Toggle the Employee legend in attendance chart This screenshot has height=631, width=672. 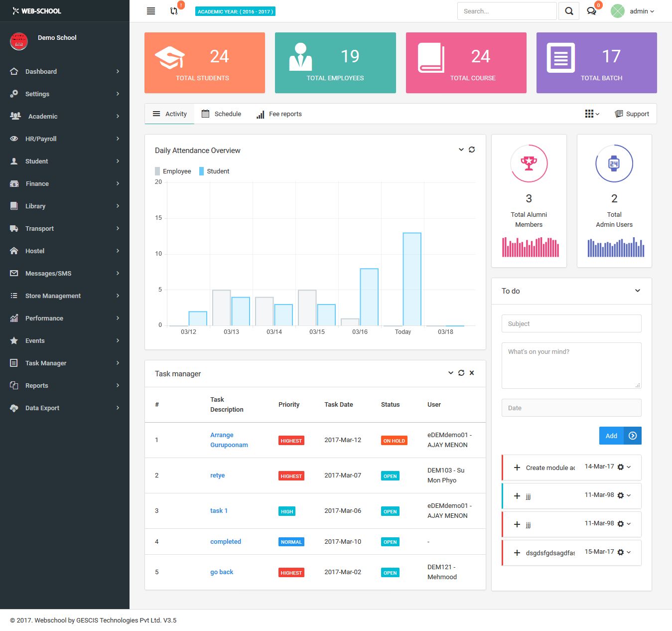click(173, 171)
